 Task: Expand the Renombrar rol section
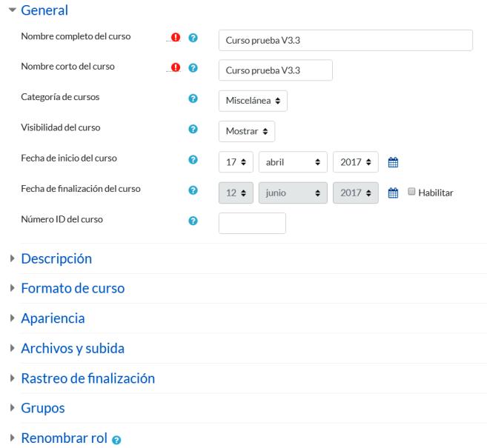[64, 438]
